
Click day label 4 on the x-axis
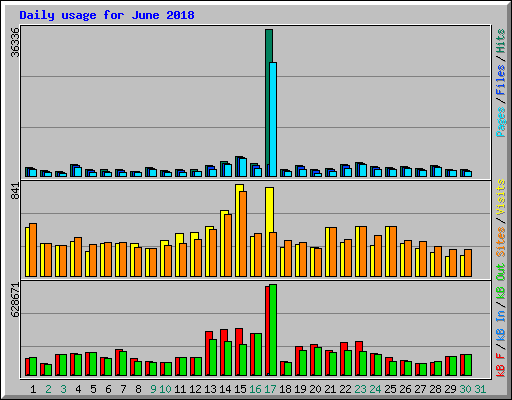[x=78, y=389]
